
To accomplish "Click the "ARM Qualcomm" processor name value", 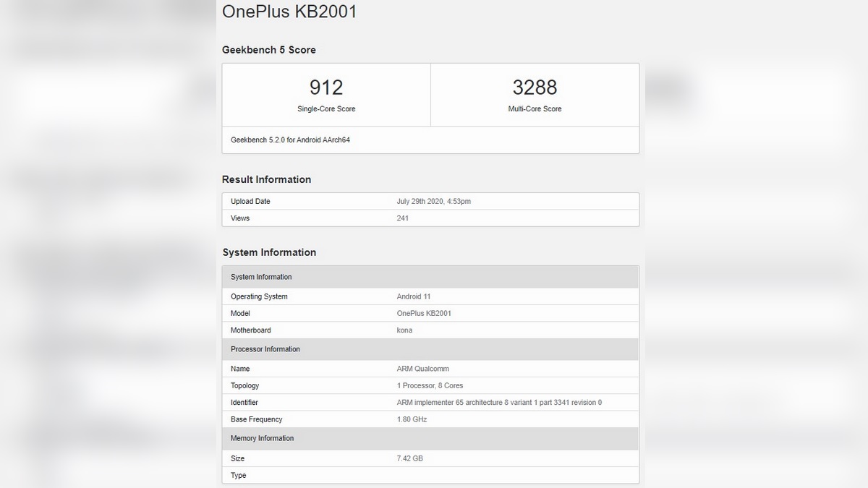I will tap(423, 369).
